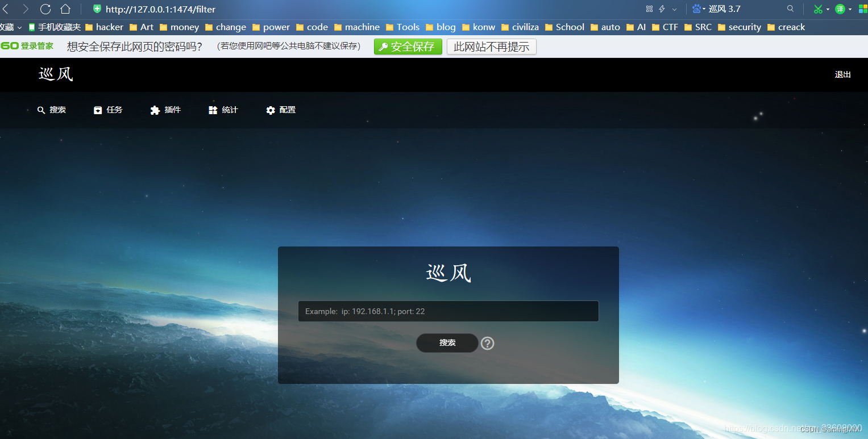This screenshot has height=439, width=868.
Task: Go back with the browser back arrow
Action: click(6, 9)
